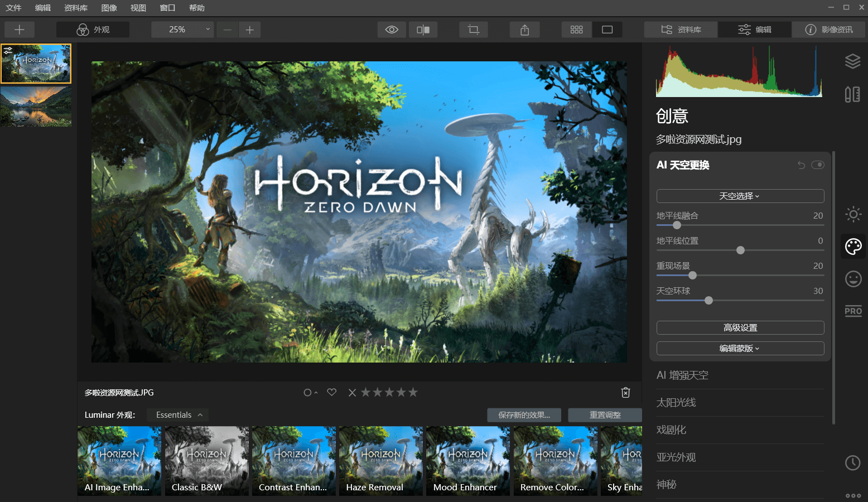Open the canvas tools icon
This screenshot has height=502, width=868.
[x=852, y=94]
